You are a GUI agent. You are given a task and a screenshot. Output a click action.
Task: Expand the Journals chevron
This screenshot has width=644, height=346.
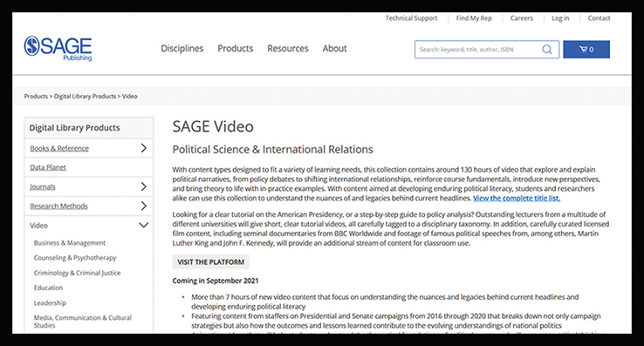coord(143,187)
